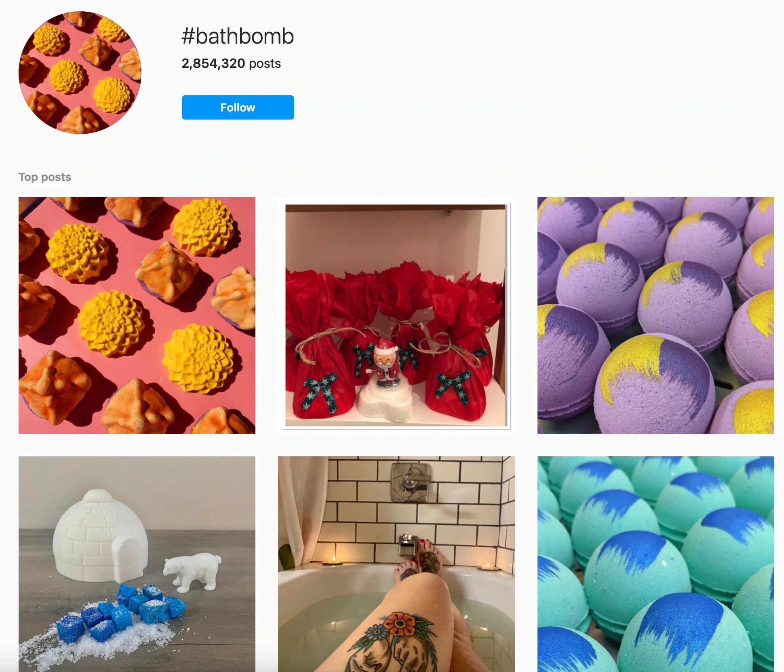Click the 2,854,320 posts count
This screenshot has width=784, height=672.
[x=231, y=63]
